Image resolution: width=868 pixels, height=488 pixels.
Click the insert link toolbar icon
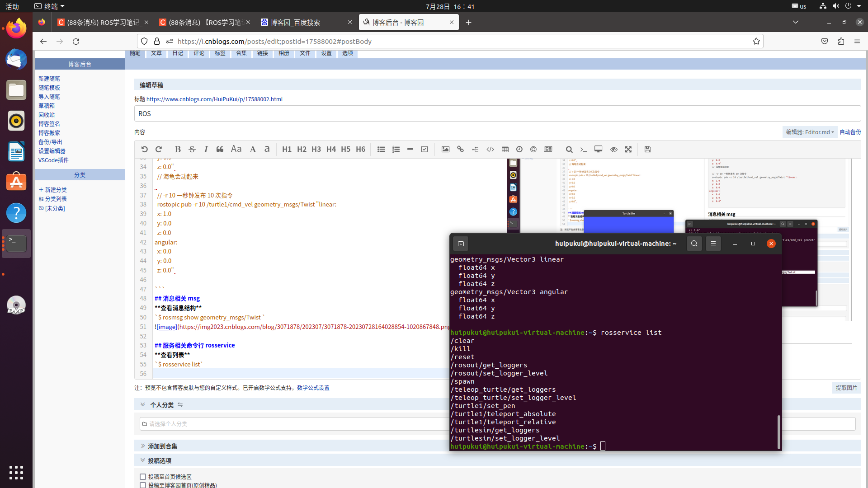tap(460, 149)
